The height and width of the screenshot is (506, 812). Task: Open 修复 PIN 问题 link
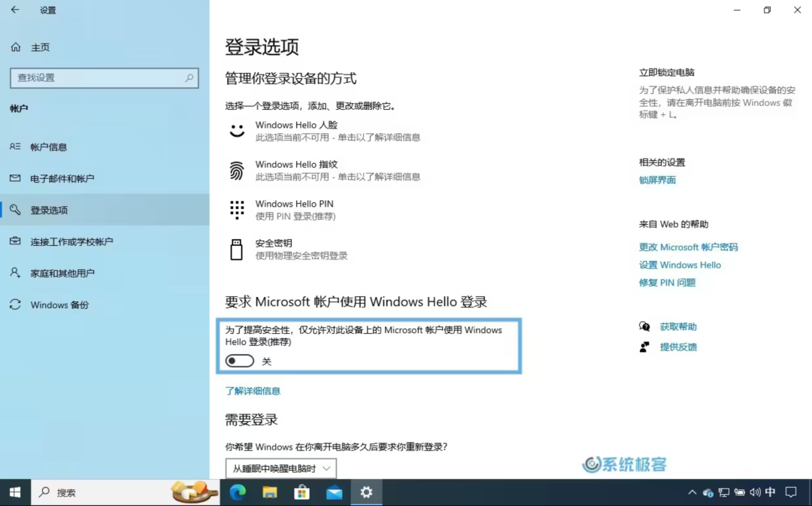pyautogui.click(x=667, y=283)
